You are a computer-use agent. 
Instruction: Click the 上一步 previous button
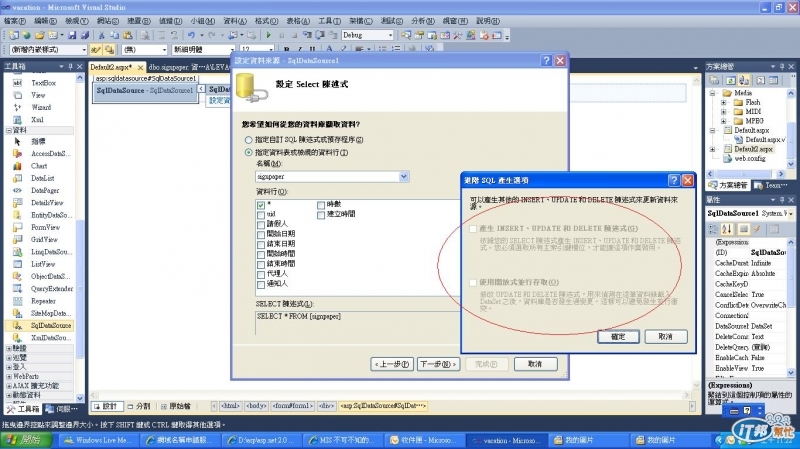coord(392,364)
